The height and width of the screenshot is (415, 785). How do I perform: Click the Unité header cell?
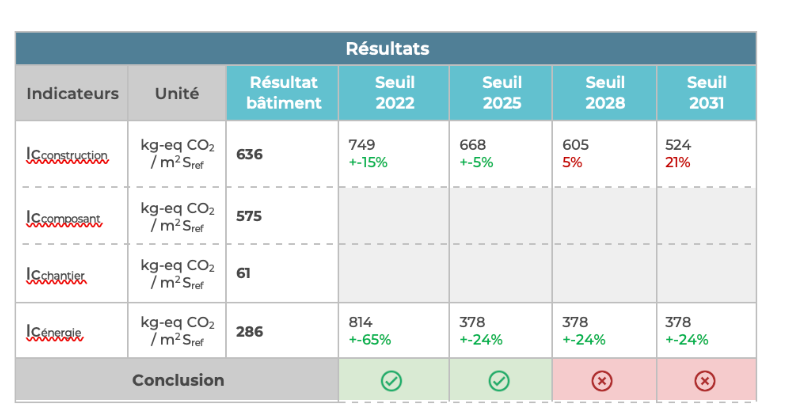tap(177, 93)
